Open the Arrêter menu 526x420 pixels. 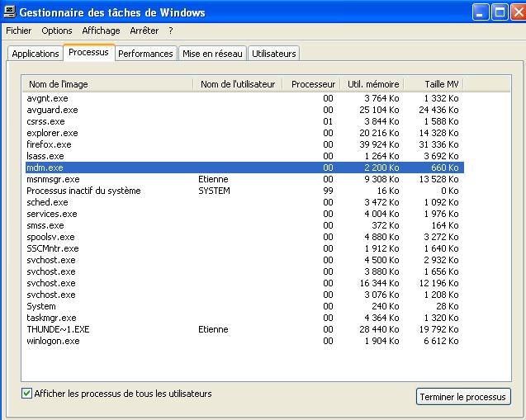pyautogui.click(x=145, y=31)
